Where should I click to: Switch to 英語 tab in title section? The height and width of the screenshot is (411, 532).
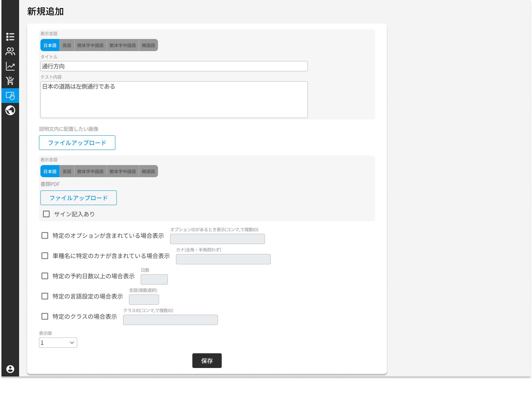coord(67,45)
